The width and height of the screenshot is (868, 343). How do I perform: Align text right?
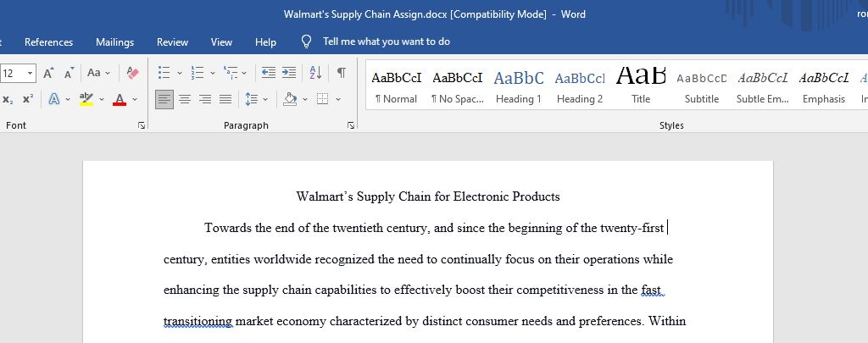point(205,100)
